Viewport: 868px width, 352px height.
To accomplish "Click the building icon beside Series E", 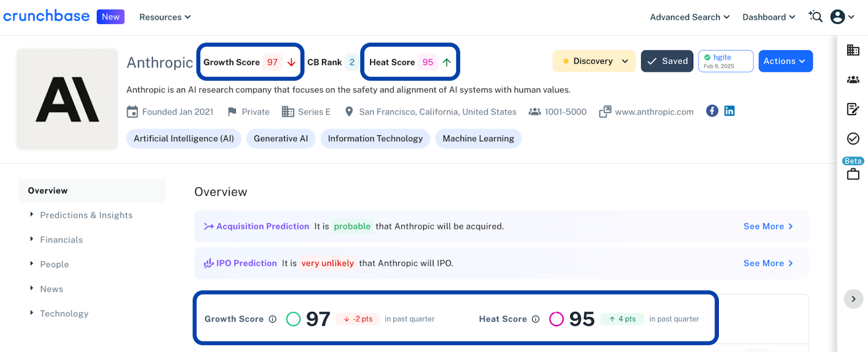I will pyautogui.click(x=288, y=112).
